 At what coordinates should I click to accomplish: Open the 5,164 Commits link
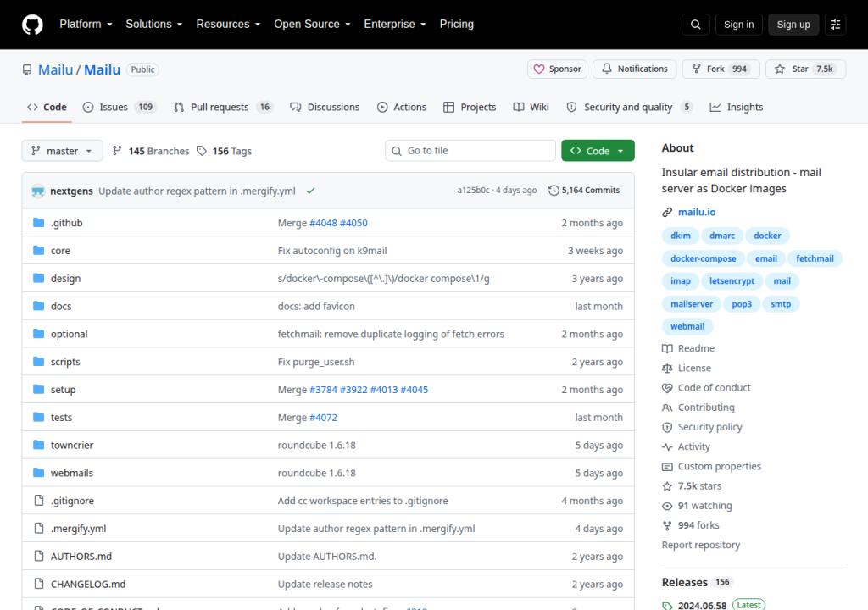tap(585, 191)
